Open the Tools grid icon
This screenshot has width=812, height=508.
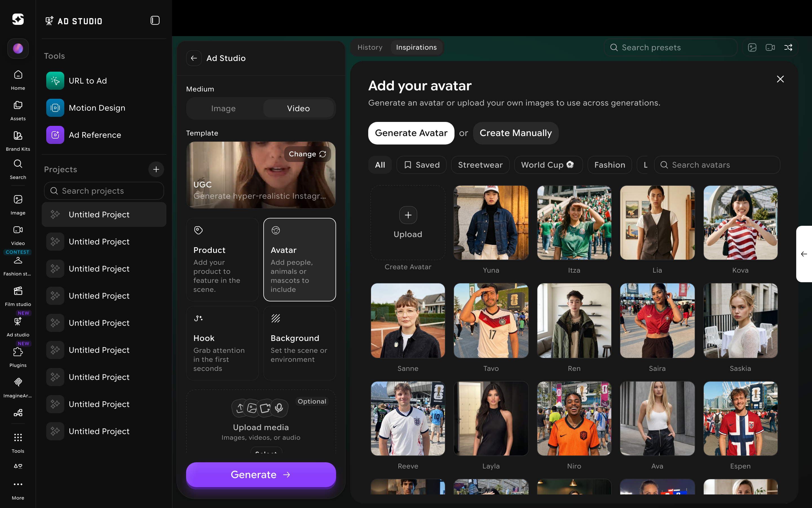point(18,442)
